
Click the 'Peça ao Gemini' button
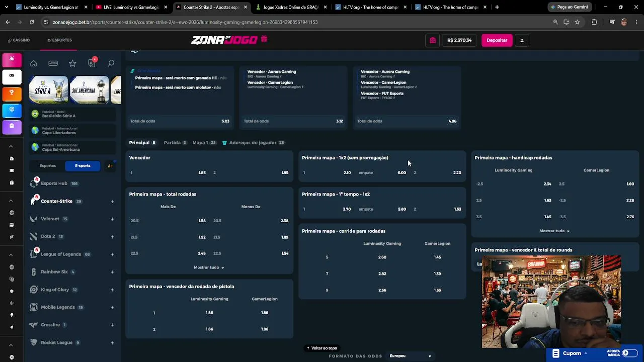click(x=570, y=7)
